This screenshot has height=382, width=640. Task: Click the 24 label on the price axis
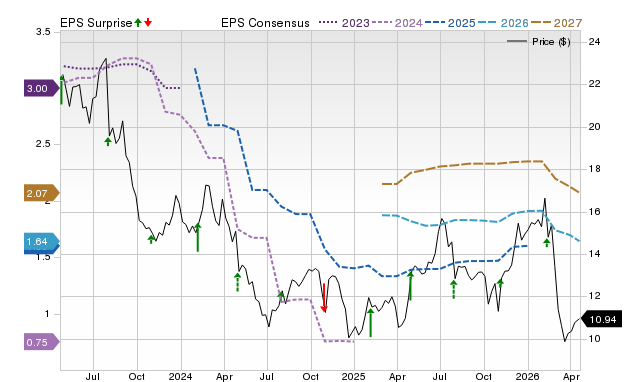594,42
